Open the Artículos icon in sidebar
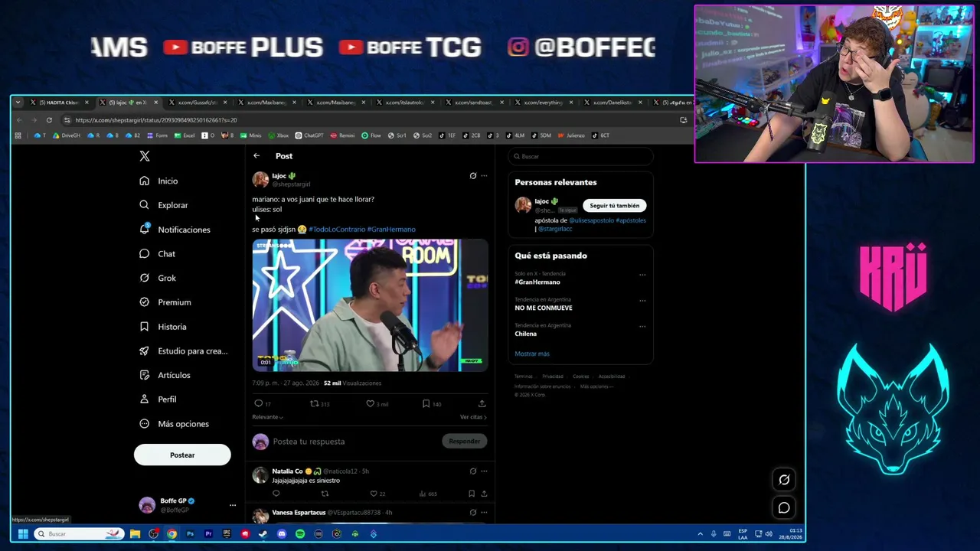The height and width of the screenshot is (551, 980). coord(144,375)
